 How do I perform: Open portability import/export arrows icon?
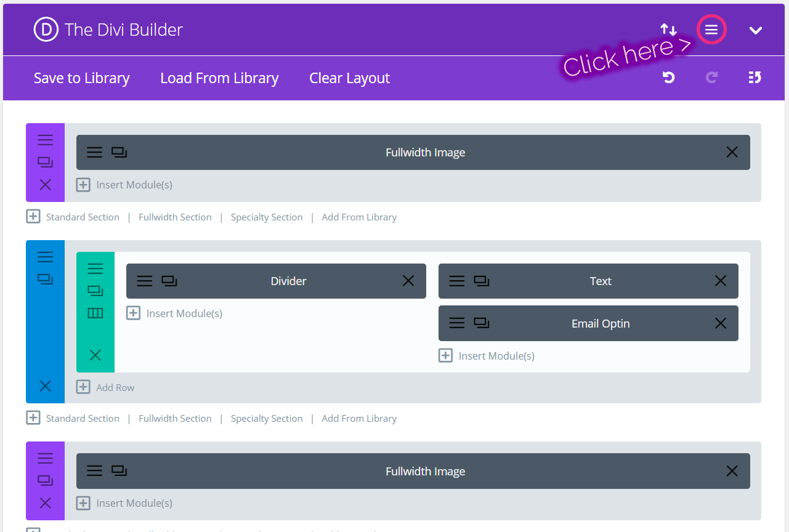[668, 30]
